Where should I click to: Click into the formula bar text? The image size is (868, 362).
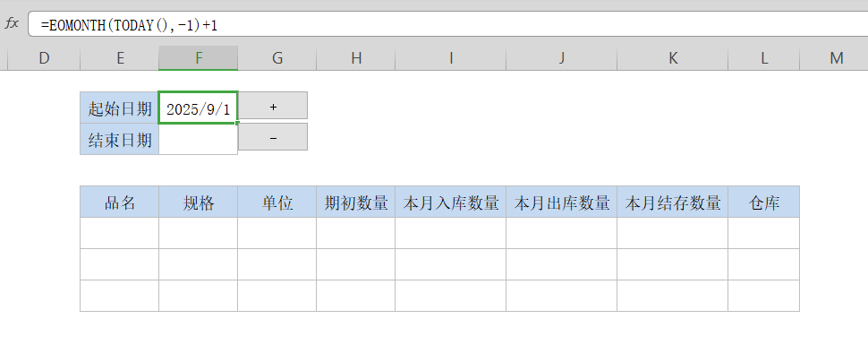(x=129, y=25)
